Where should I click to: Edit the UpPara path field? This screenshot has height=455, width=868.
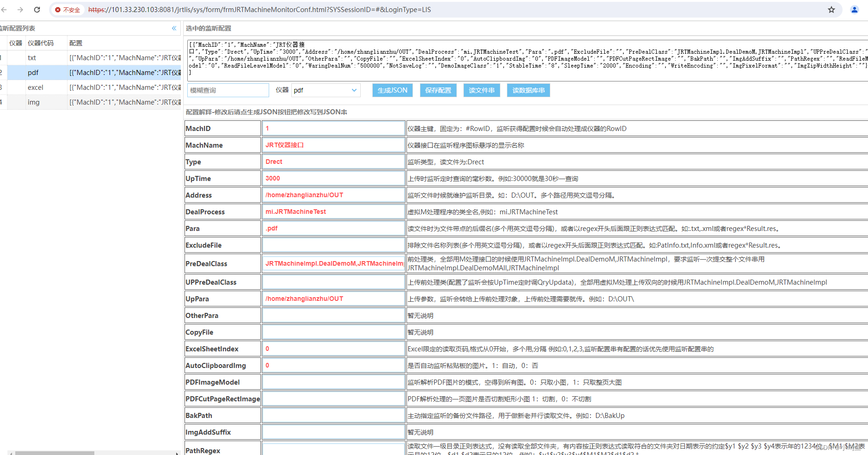(x=333, y=299)
